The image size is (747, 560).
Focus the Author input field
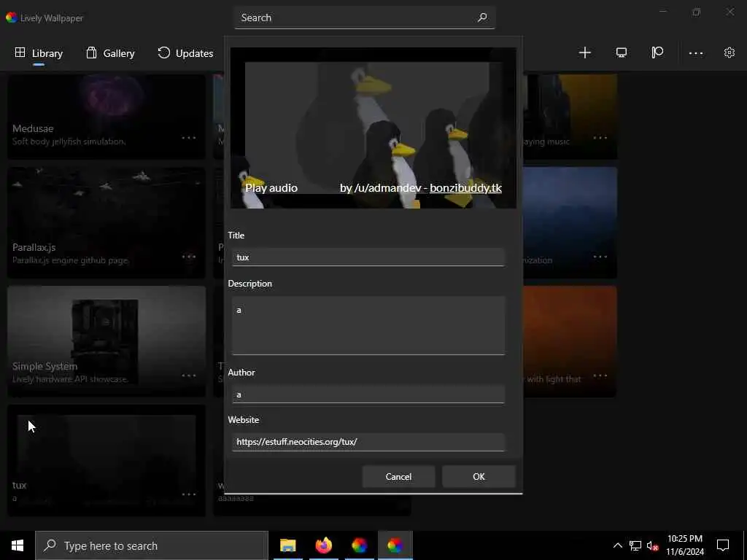coord(368,394)
